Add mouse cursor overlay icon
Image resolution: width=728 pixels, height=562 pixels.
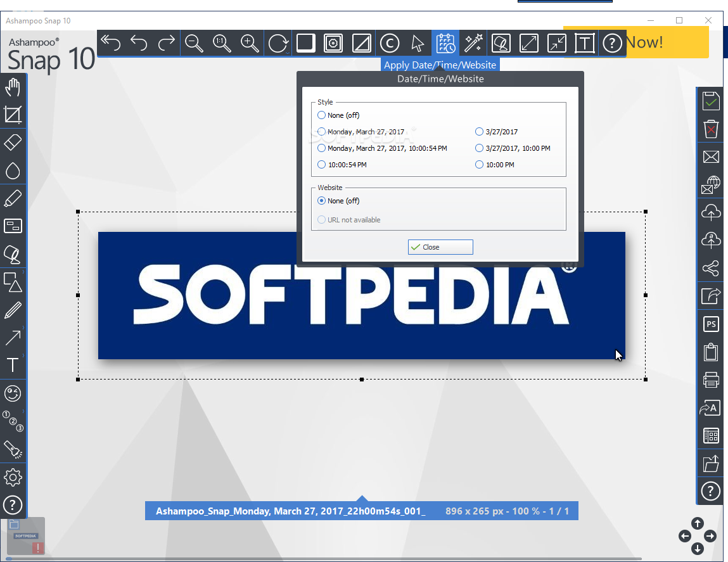(418, 43)
